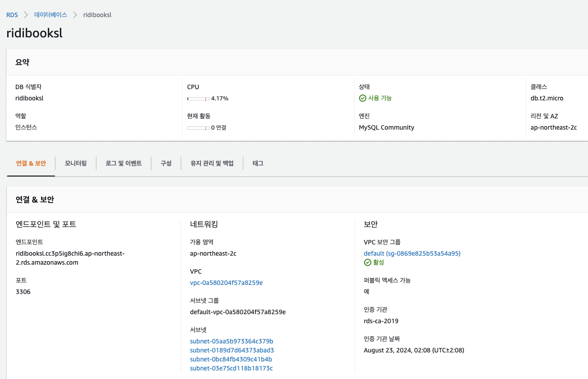Click the port value 3306
Image resolution: width=588 pixels, height=379 pixels.
pos(23,292)
